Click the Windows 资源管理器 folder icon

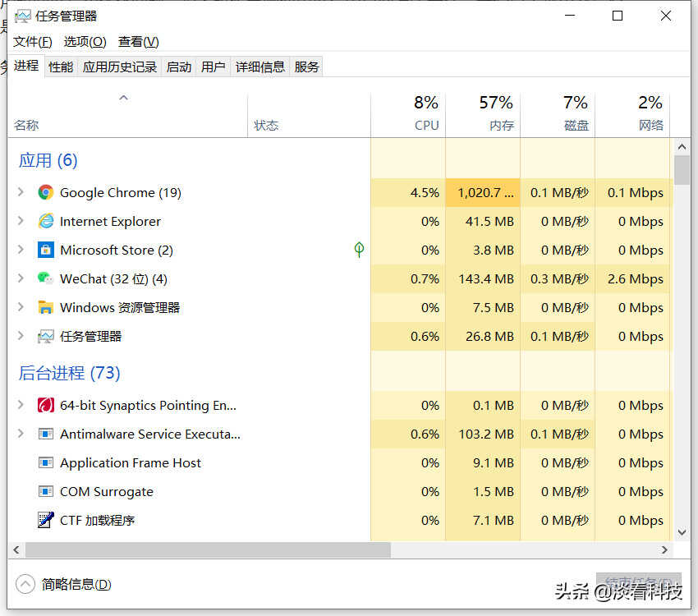pyautogui.click(x=46, y=308)
